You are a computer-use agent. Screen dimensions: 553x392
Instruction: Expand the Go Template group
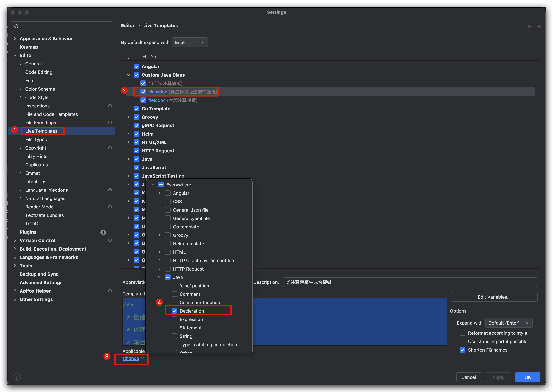tap(128, 109)
